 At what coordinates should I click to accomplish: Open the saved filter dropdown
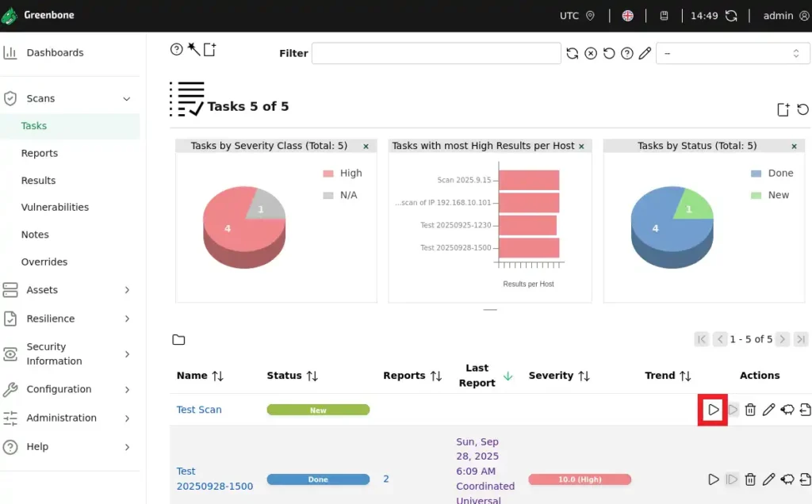coord(733,53)
